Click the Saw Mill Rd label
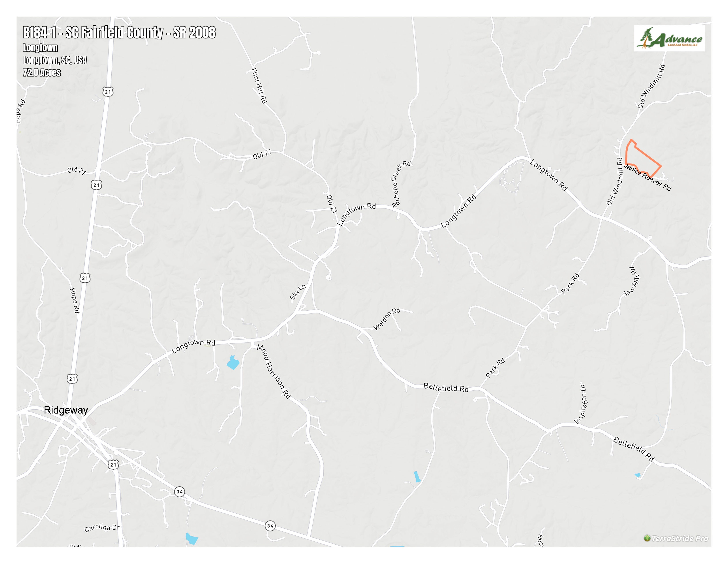The image size is (728, 563). [x=631, y=281]
